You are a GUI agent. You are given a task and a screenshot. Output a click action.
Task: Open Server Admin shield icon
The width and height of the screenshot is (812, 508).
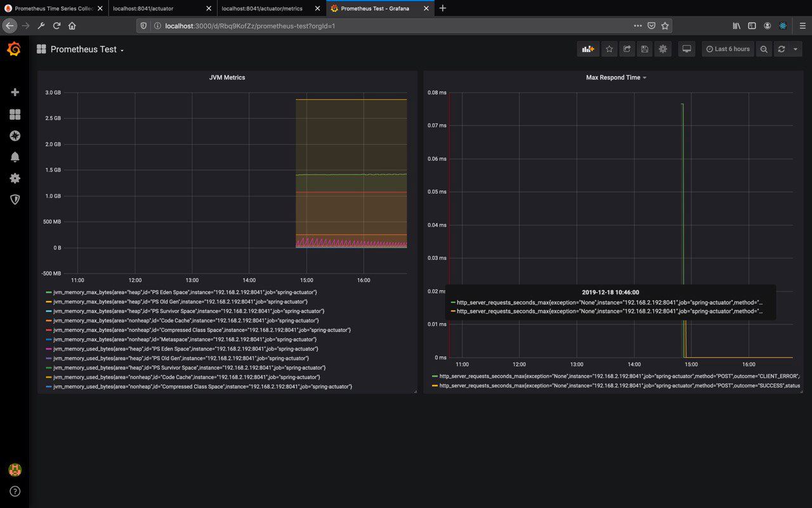(x=15, y=199)
